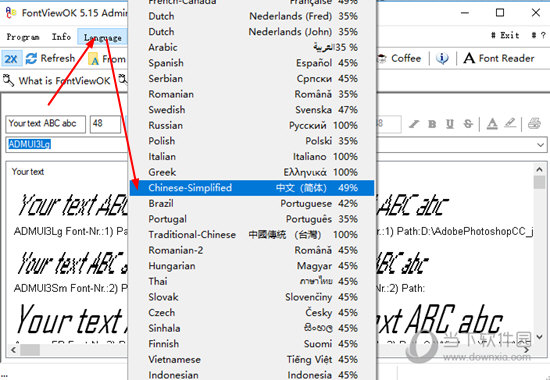Click vertical scrollbar down arrow
Screen dimensions: 550x380
tap(539, 337)
